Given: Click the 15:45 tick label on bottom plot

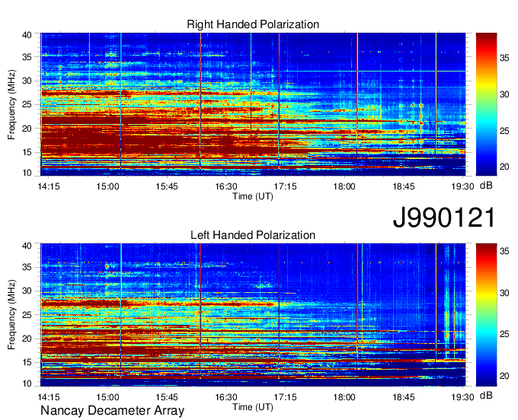Looking at the screenshot, I should tap(167, 397).
